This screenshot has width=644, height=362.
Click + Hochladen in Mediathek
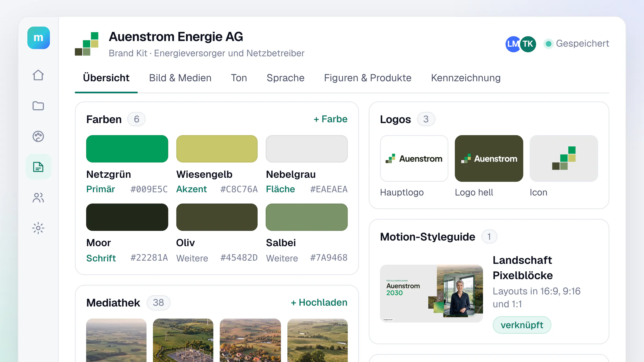pyautogui.click(x=319, y=302)
